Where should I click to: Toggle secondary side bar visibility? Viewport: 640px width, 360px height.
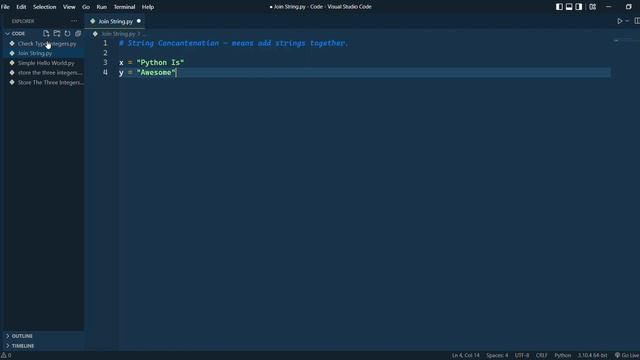[579, 7]
